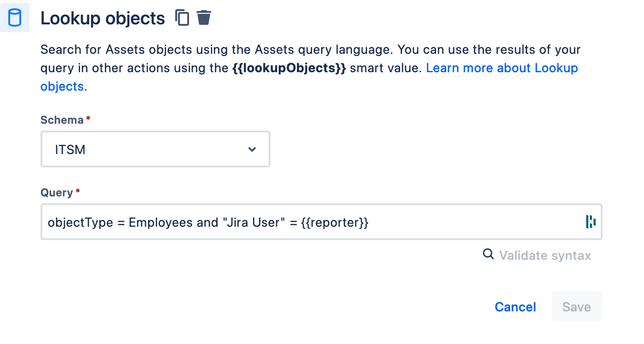
Task: Click the Lookup objects heading text
Action: coord(103,18)
